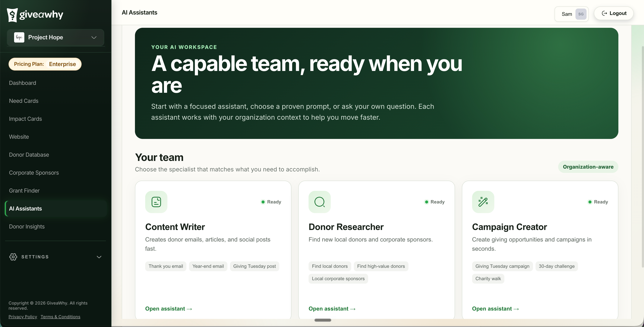Viewport: 644px width, 327px height.
Task: Open the Sam user profile button
Action: click(x=571, y=14)
